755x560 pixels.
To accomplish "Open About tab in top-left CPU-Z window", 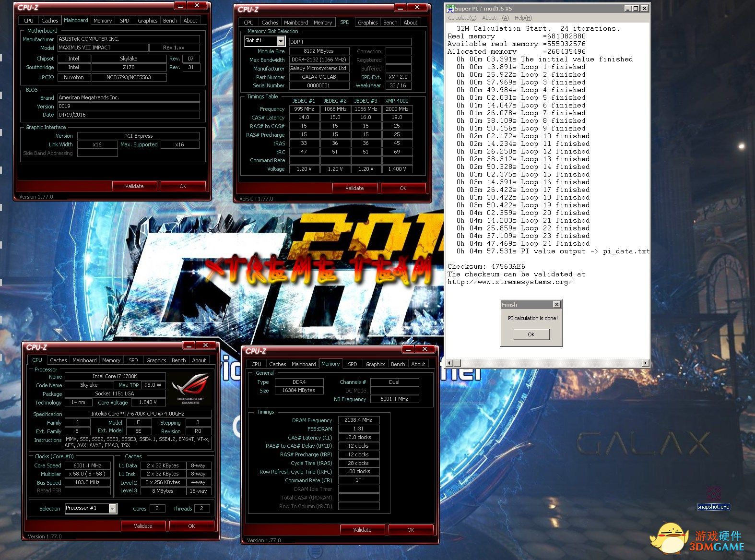I will (190, 21).
